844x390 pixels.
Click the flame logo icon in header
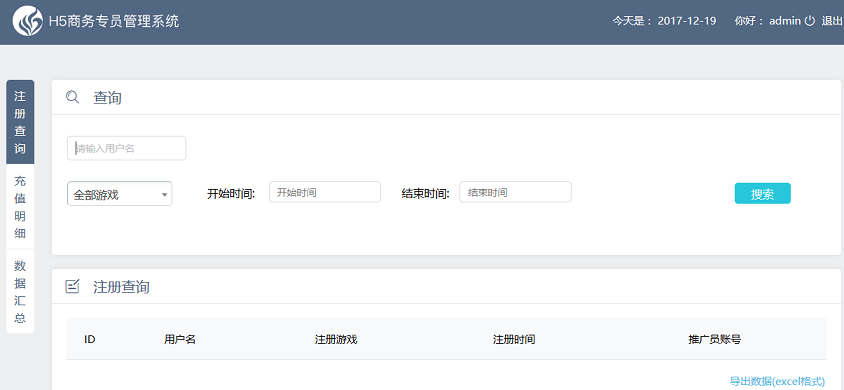coord(27,22)
